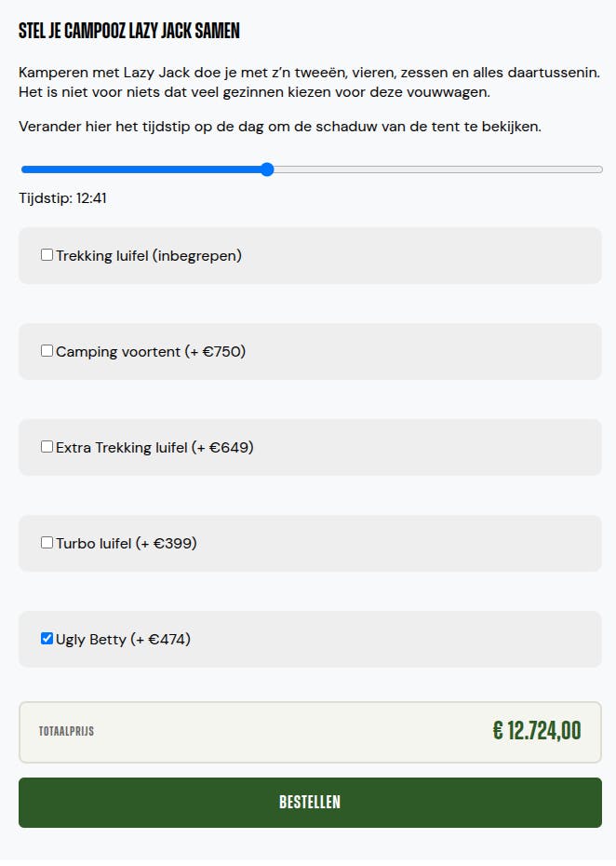Screen dimensions: 616x866
Task: Enable the Camping voortent checkbox
Action: click(x=47, y=351)
